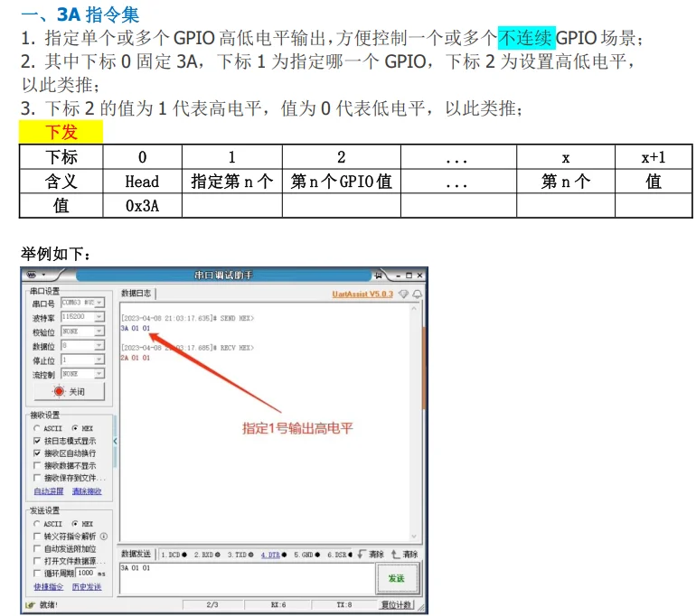The height and width of the screenshot is (616, 696).
Task: Click the bell notification icon
Action: pyautogui.click(x=418, y=294)
